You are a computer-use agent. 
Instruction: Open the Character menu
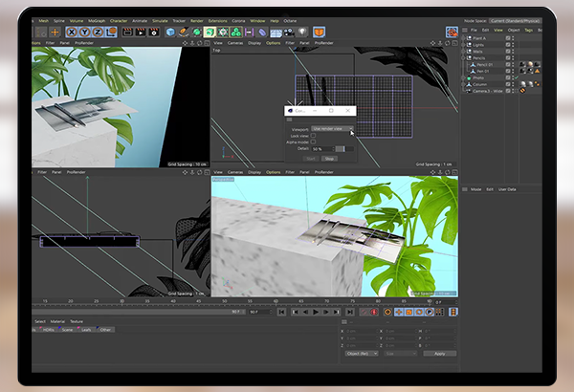click(x=119, y=21)
